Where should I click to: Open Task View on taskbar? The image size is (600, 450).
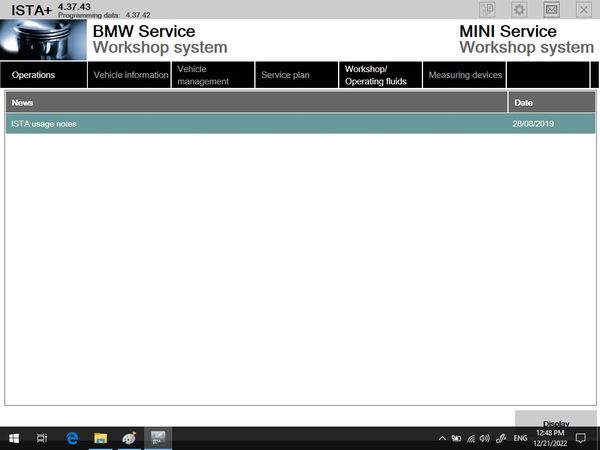point(42,438)
